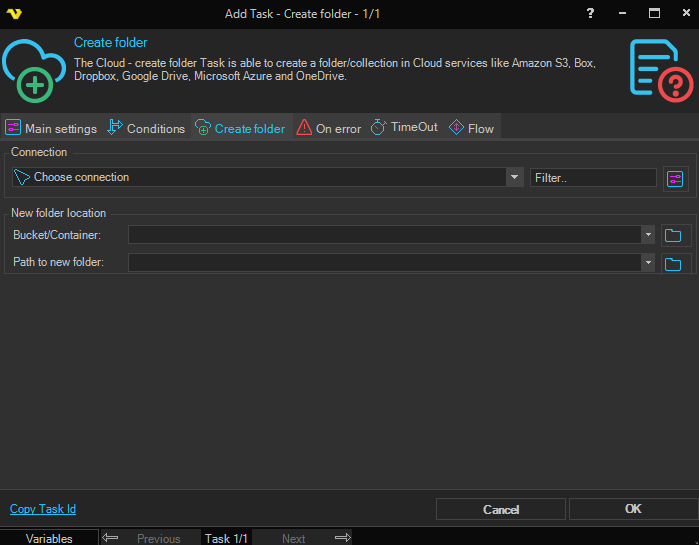
Task: Click the right arrow navigation icon
Action: [342, 538]
